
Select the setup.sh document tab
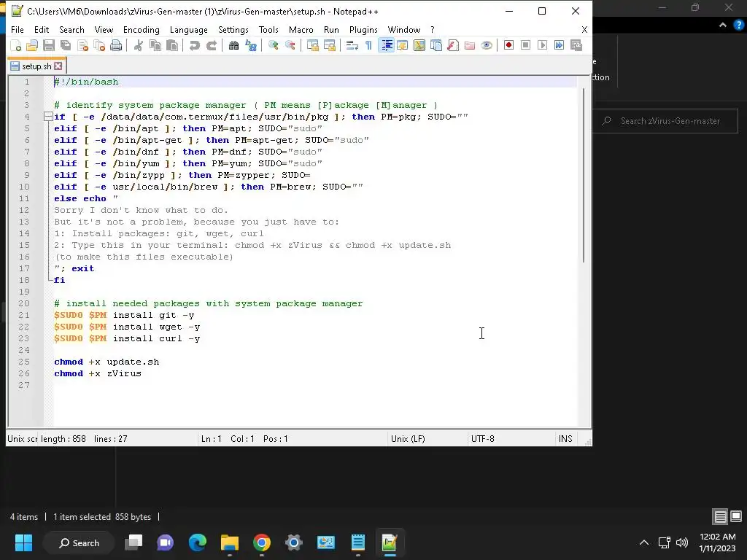tap(36, 66)
